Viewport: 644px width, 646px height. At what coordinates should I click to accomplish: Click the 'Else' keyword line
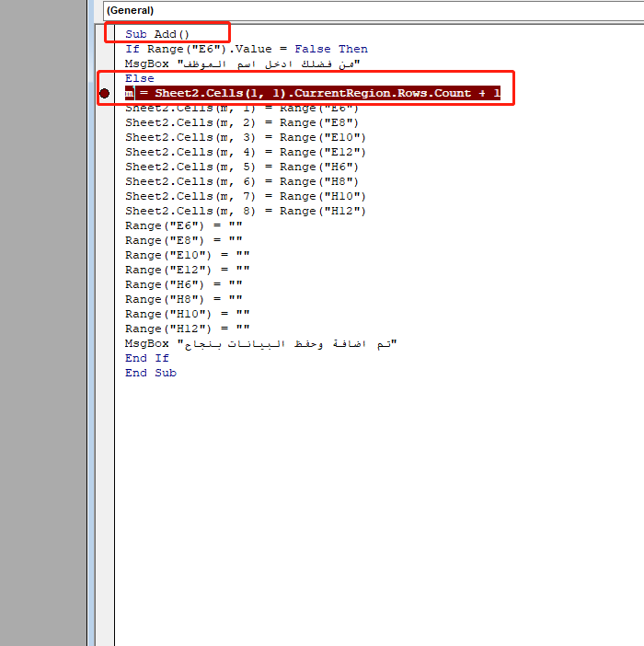140,78
